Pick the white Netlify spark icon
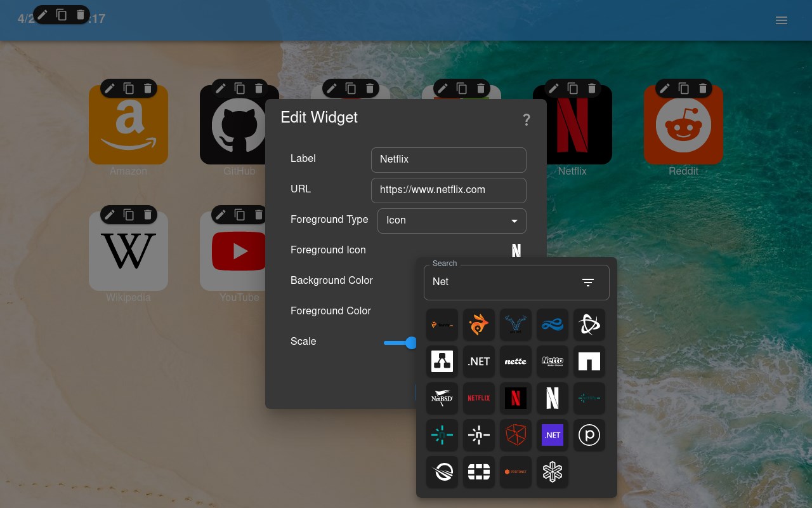812x508 pixels. click(x=479, y=435)
